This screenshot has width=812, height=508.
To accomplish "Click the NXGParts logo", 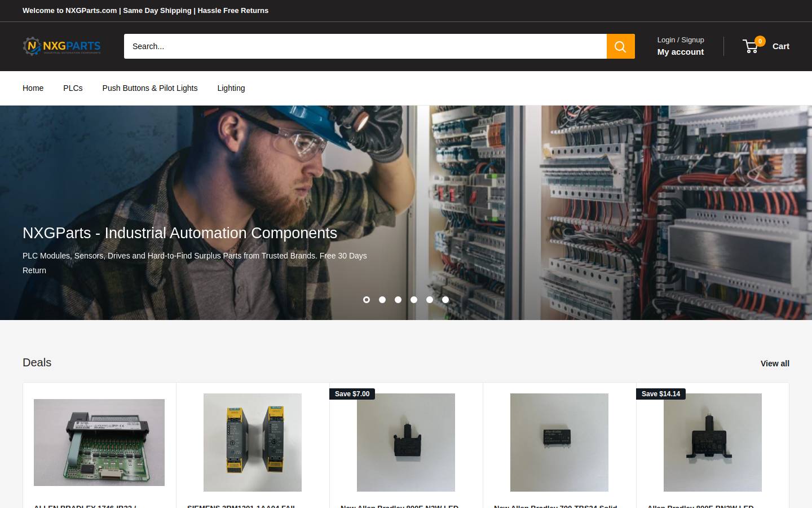I will [x=62, y=46].
